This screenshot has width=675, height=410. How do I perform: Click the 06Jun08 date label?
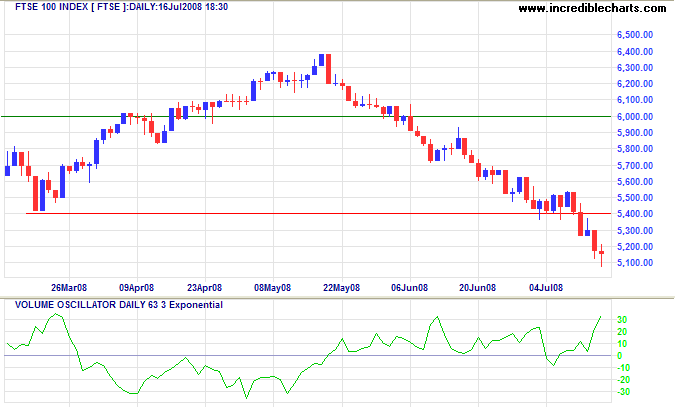(409, 288)
